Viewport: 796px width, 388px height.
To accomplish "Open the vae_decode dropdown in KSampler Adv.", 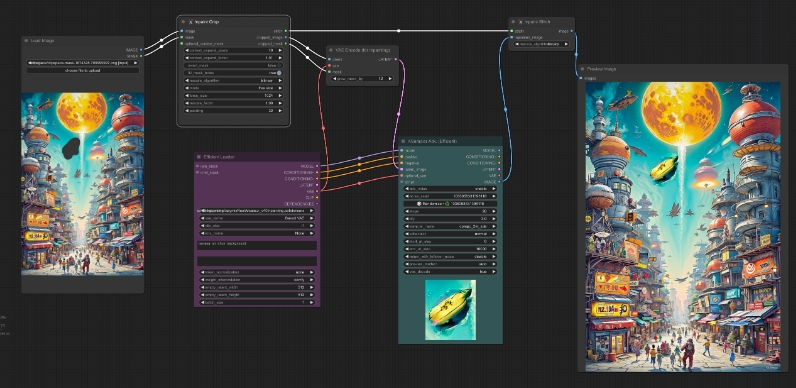I will (450, 272).
